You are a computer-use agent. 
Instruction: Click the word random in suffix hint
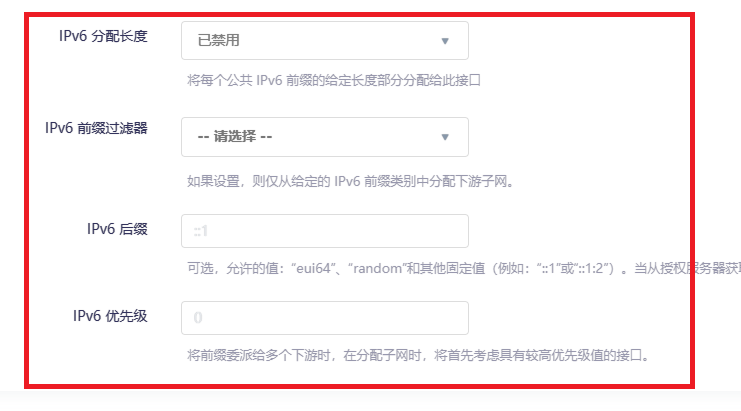click(377, 268)
